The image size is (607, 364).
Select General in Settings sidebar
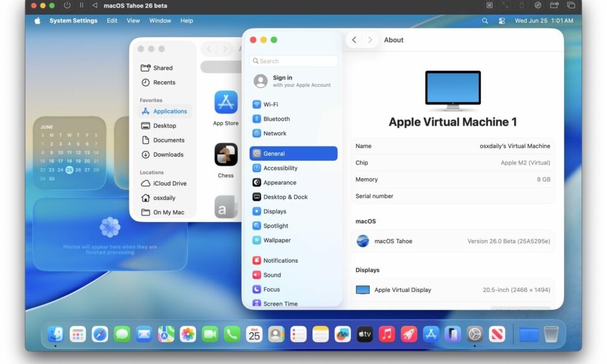tap(293, 153)
